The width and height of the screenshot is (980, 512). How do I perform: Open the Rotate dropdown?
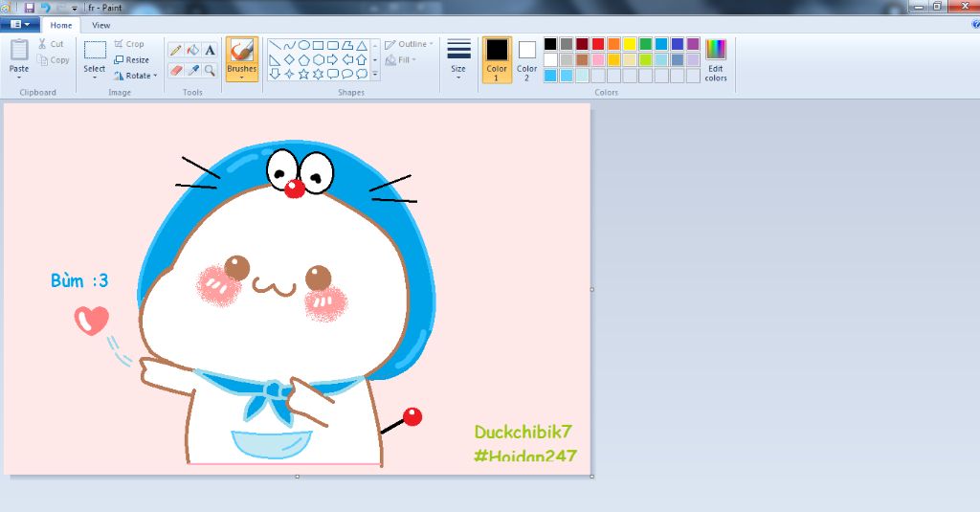tap(135, 75)
